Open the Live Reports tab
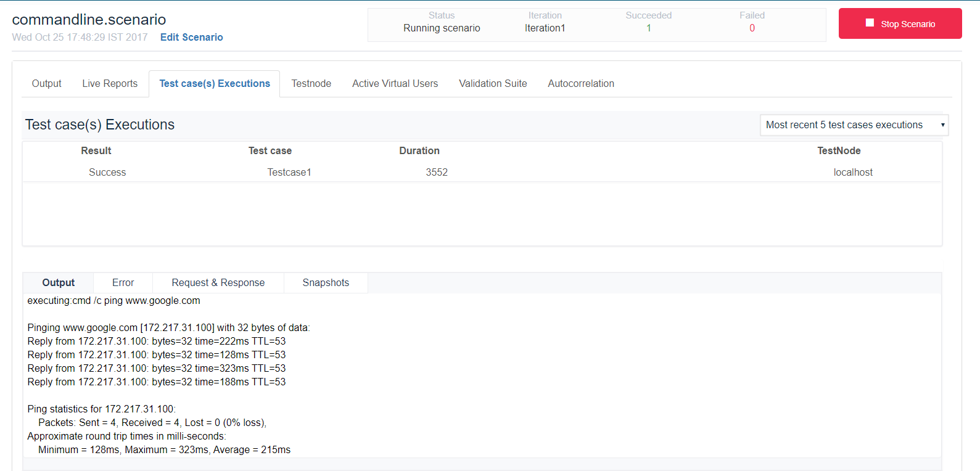Viewport: 980px width, 471px height. (110, 83)
